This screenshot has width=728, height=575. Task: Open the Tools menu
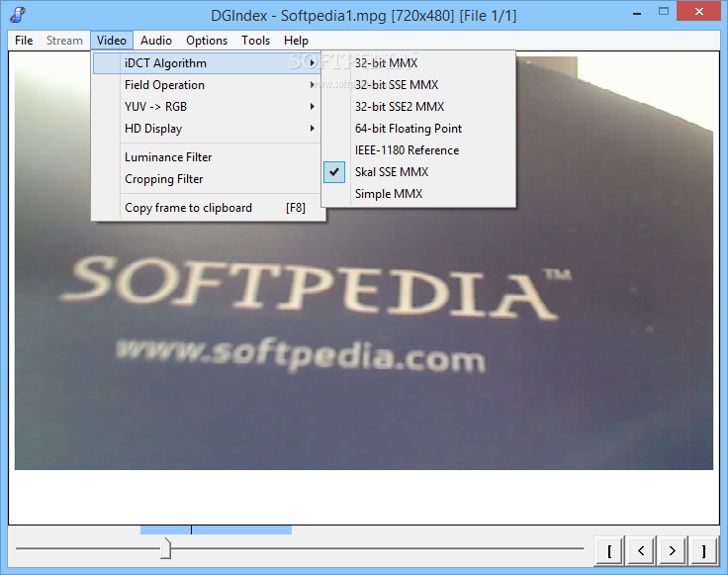tap(255, 41)
